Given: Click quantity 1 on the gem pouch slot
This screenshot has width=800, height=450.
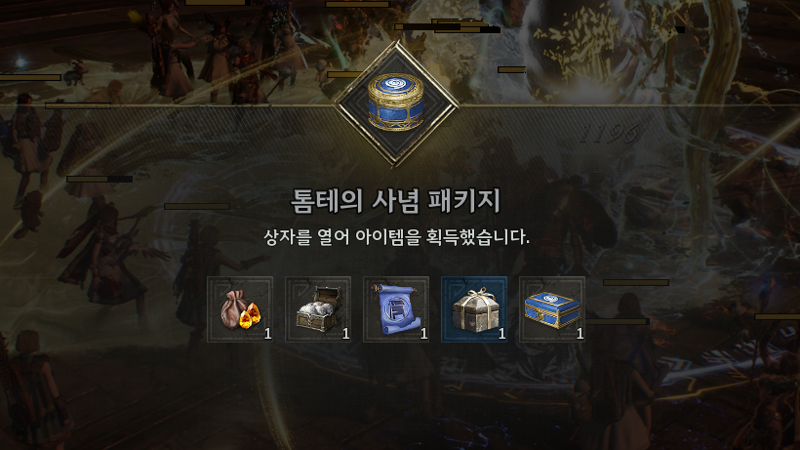Looking at the screenshot, I should tap(268, 334).
